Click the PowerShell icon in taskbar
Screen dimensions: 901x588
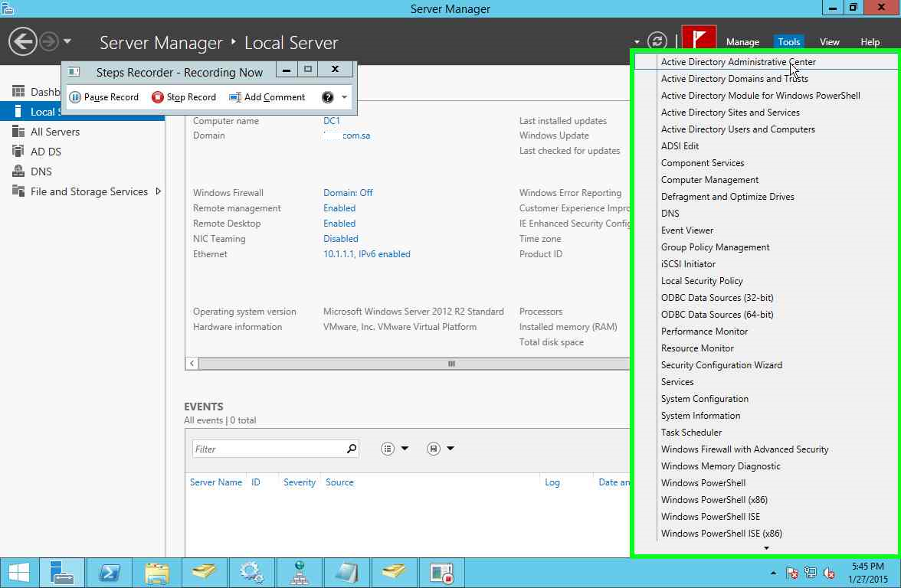109,573
